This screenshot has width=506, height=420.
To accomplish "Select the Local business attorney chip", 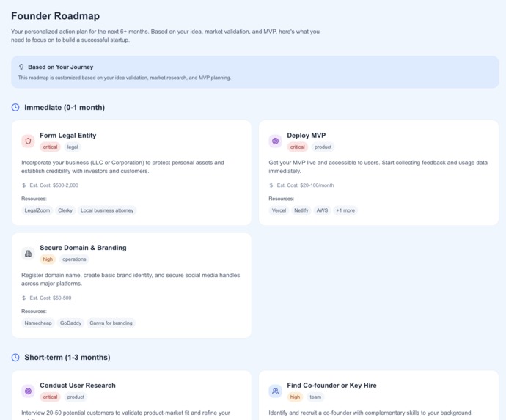I will tap(107, 210).
